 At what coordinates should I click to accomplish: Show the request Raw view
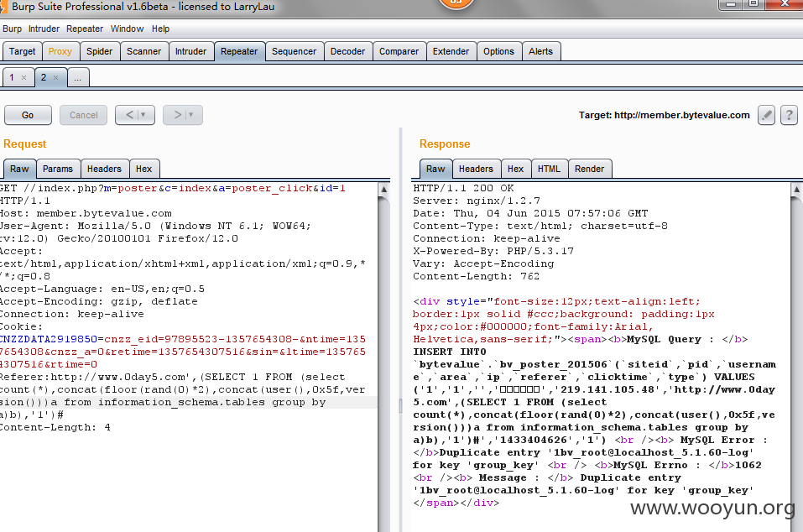coord(19,169)
